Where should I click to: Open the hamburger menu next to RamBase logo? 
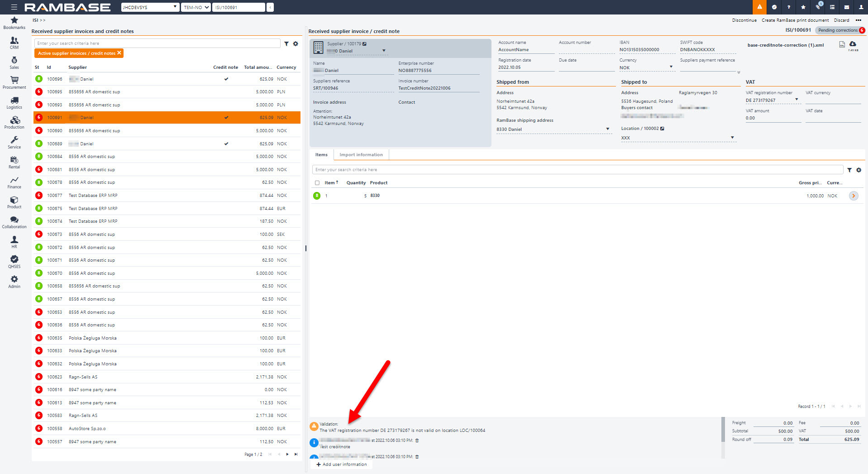[14, 7]
